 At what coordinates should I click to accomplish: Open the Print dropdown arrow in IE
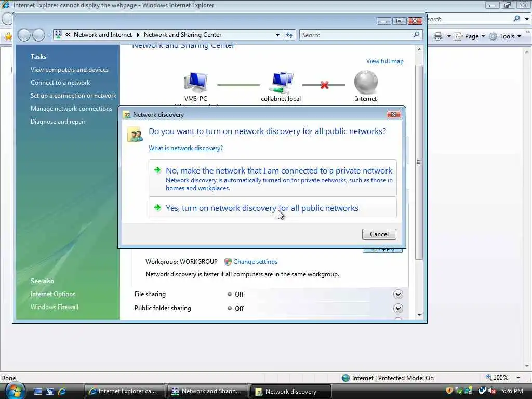click(x=448, y=36)
